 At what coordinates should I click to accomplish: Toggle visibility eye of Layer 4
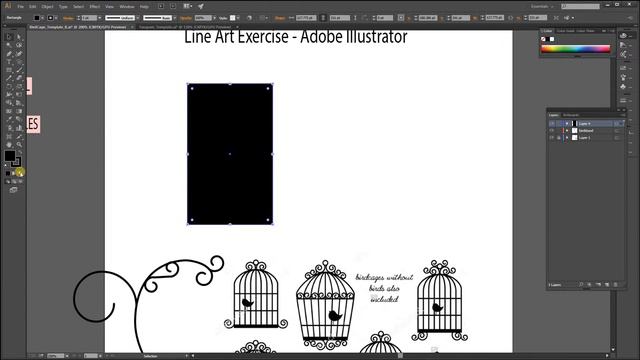click(552, 124)
